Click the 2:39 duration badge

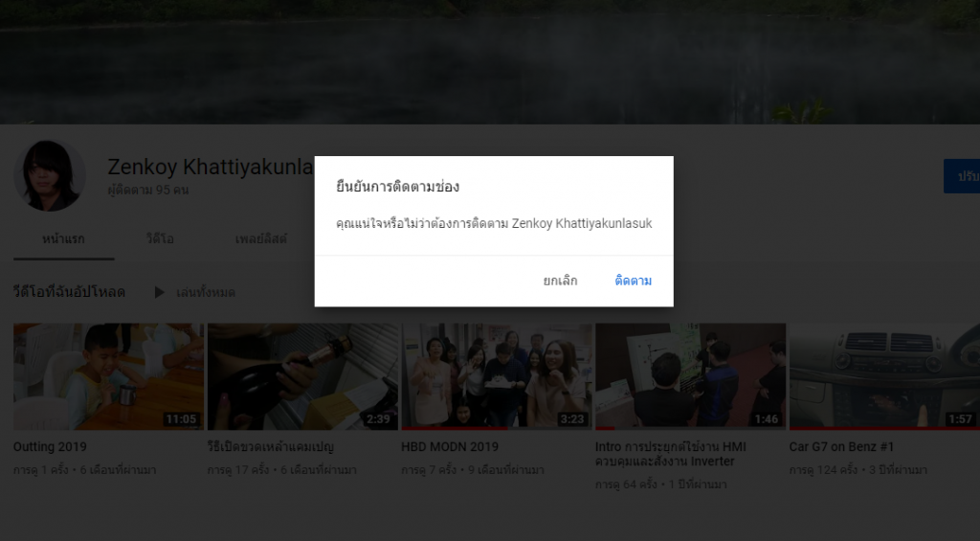coord(378,419)
